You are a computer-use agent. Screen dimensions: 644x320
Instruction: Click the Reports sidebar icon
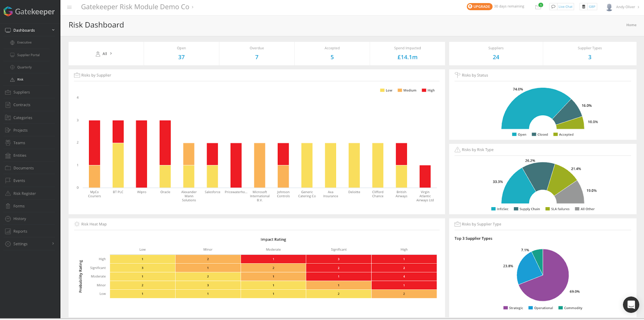tap(8, 231)
